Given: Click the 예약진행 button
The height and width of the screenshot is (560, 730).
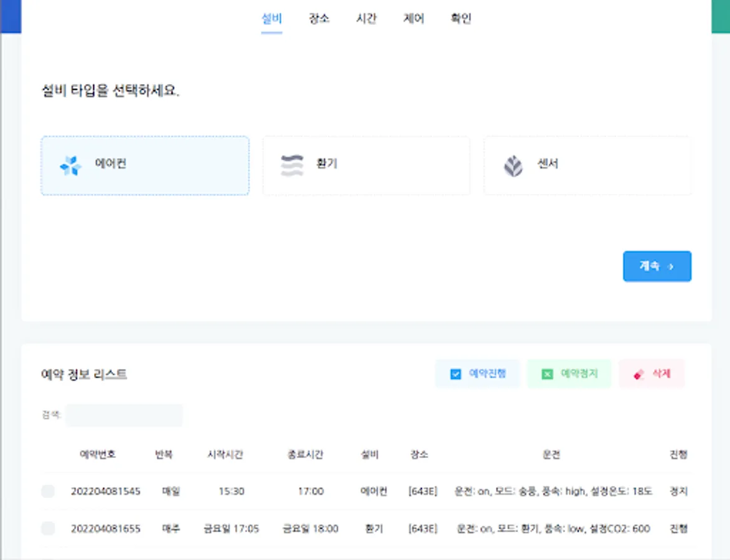Looking at the screenshot, I should click(x=478, y=374).
